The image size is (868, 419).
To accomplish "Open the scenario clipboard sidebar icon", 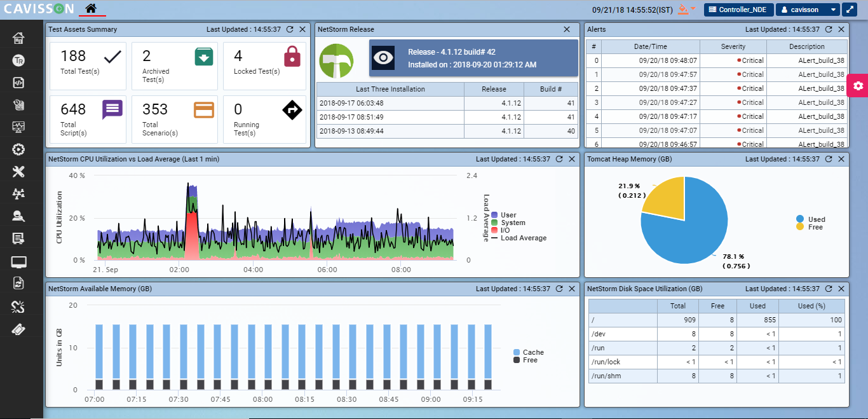I will click(x=18, y=105).
